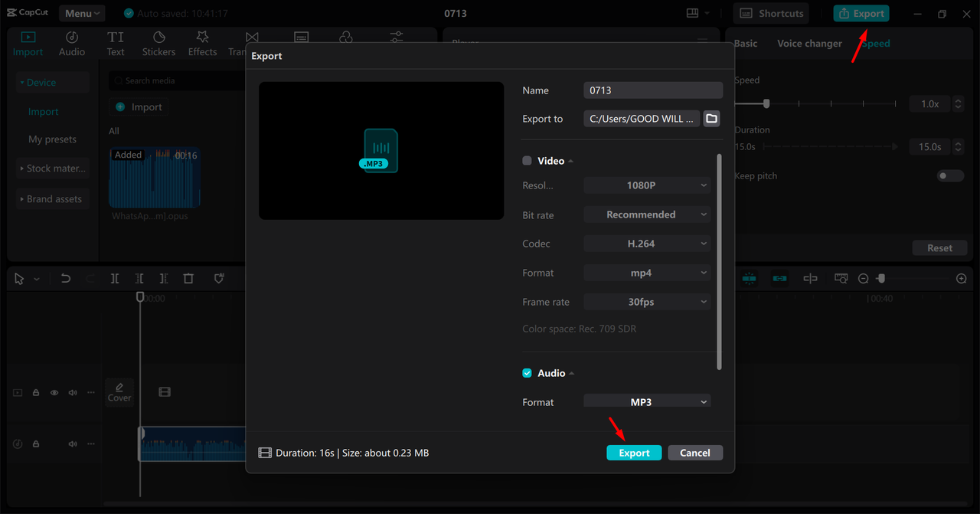Viewport: 980px width, 514px height.
Task: Open the Stickers tab
Action: (158, 44)
